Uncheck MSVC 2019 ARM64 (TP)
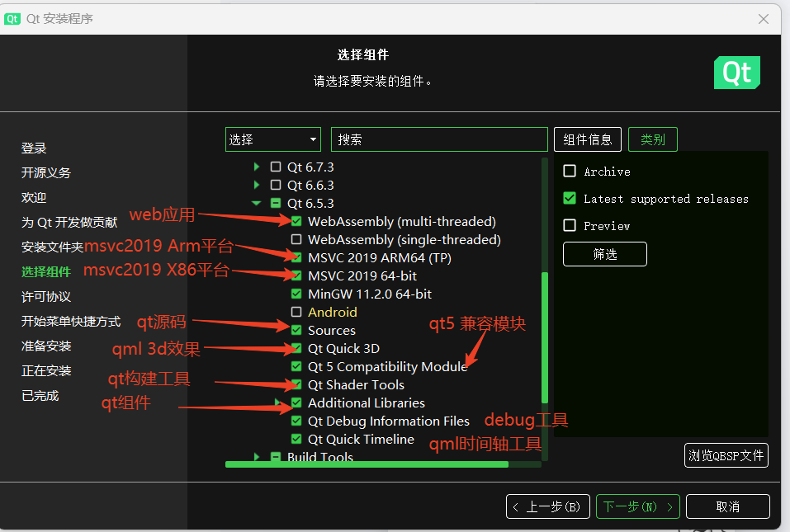This screenshot has width=790, height=532. [296, 257]
